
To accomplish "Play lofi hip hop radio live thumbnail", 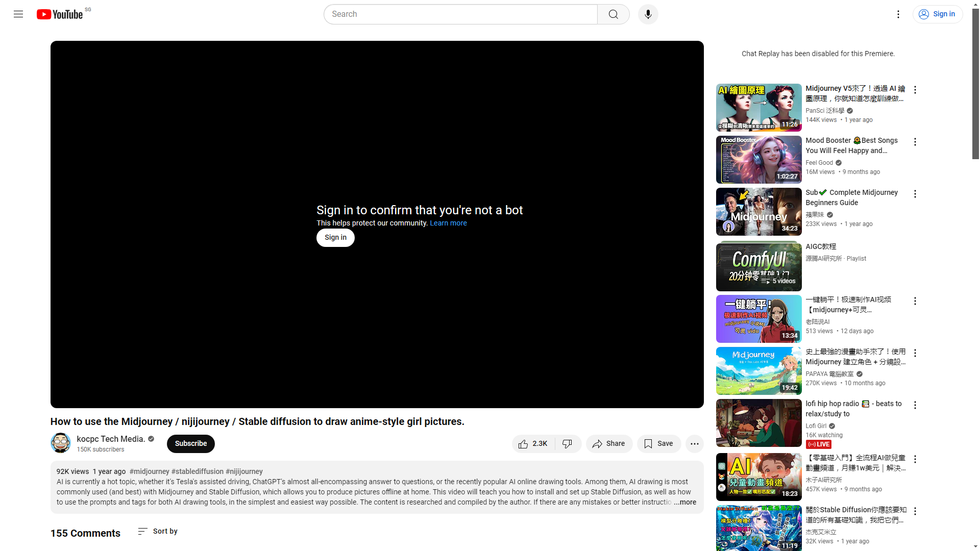I will tap(758, 423).
